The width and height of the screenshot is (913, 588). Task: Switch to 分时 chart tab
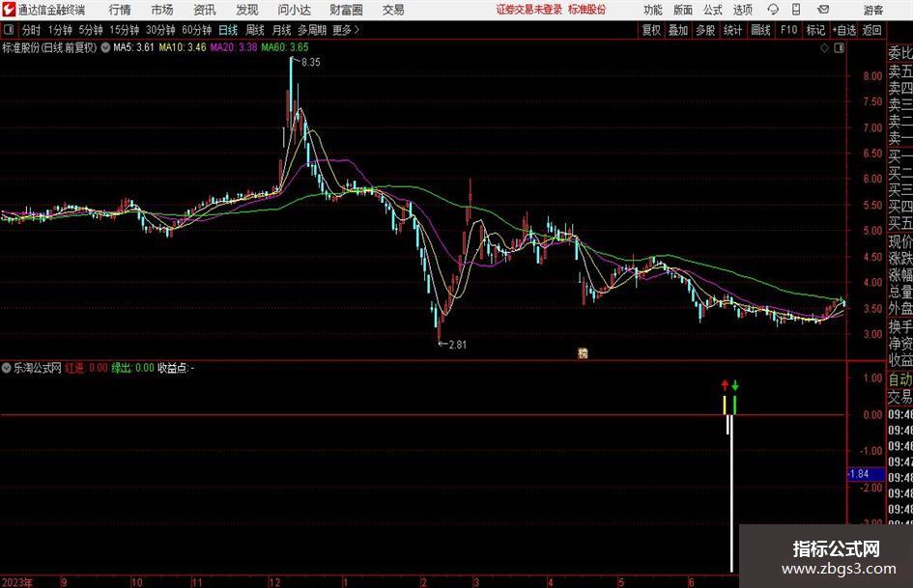pyautogui.click(x=32, y=30)
